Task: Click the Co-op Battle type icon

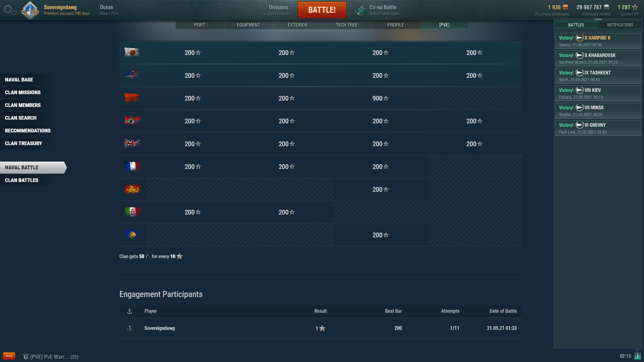Action: point(360,10)
